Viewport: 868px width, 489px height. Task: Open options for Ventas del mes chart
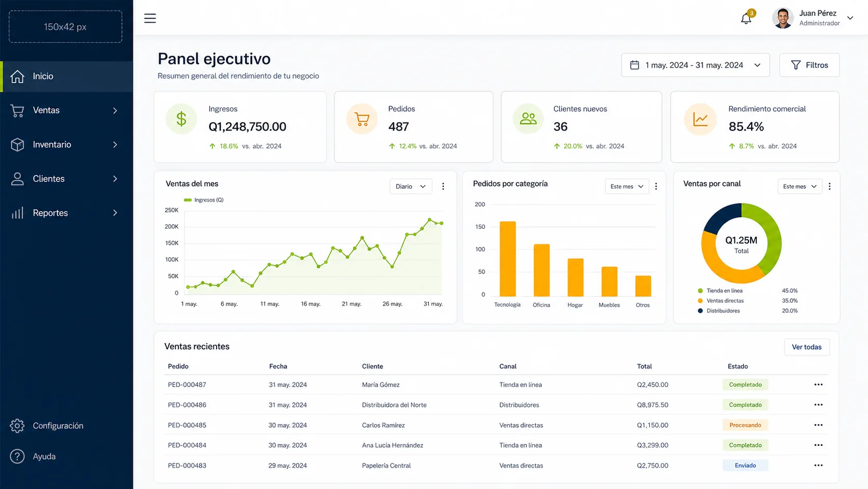coord(443,187)
